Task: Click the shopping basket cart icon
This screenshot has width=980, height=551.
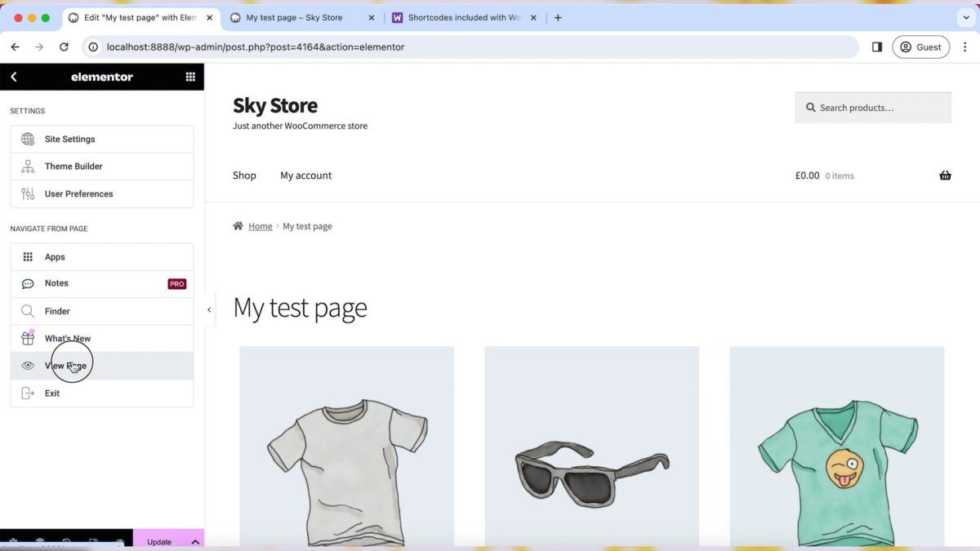Action: point(945,176)
